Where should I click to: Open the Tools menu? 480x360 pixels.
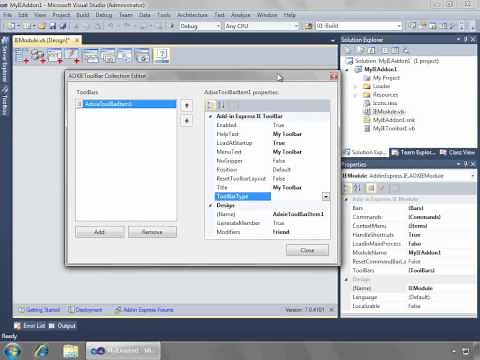163,15
